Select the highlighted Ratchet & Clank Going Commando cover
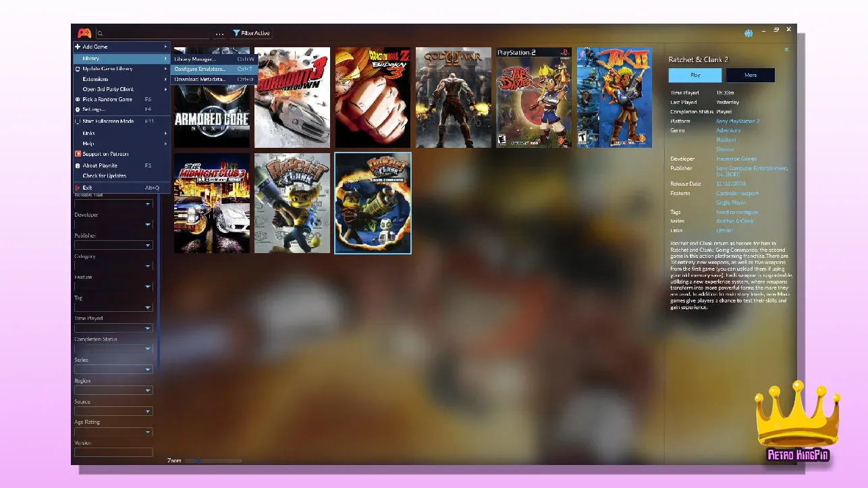868x488 pixels. (x=373, y=203)
